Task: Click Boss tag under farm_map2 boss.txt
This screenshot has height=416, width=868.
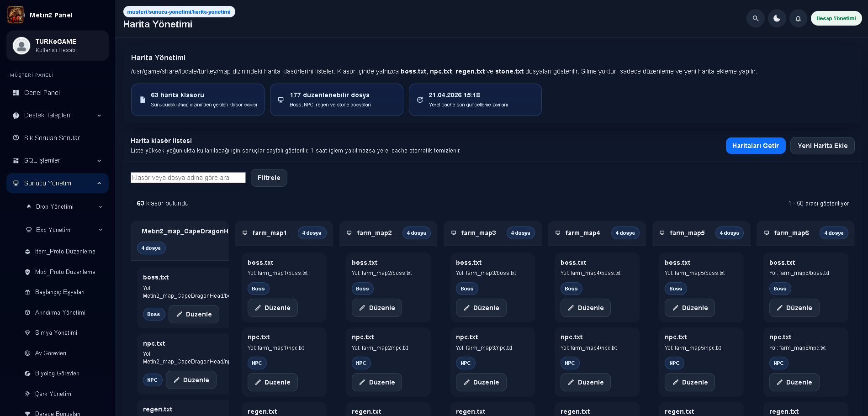Action: (x=363, y=289)
